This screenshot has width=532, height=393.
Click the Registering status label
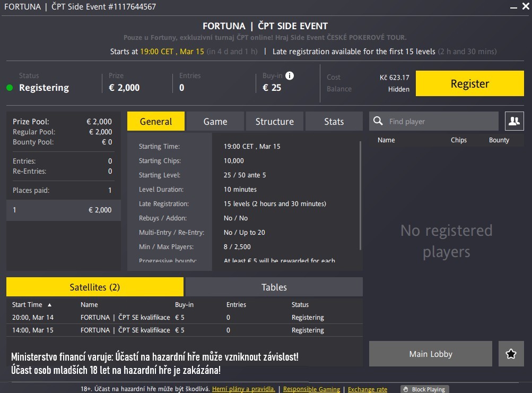44,88
